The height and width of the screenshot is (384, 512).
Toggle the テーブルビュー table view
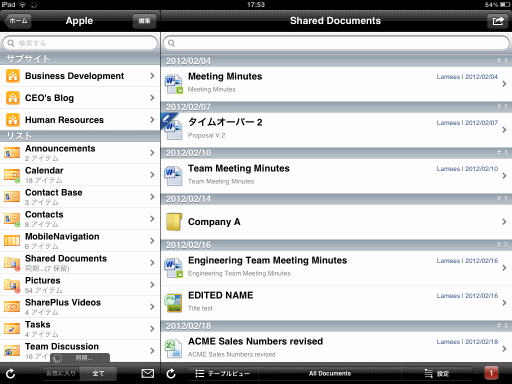coord(223,373)
